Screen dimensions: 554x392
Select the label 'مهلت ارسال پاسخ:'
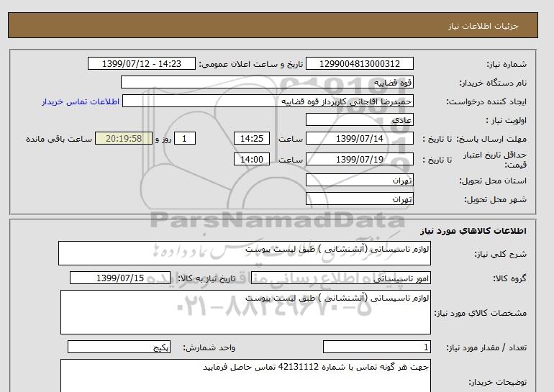pyautogui.click(x=491, y=139)
